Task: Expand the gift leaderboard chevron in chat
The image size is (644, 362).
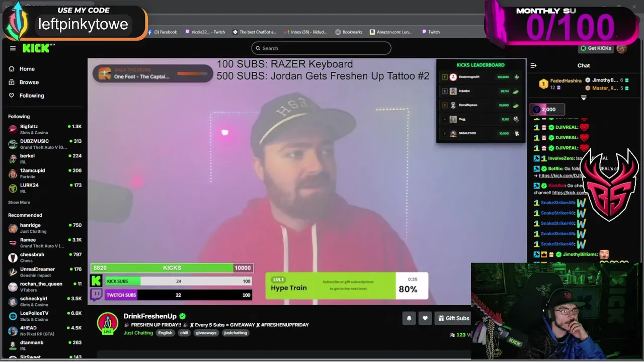Action: (584, 98)
